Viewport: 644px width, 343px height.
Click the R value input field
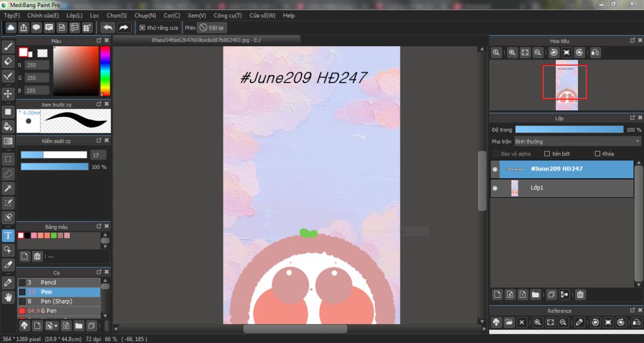36,65
